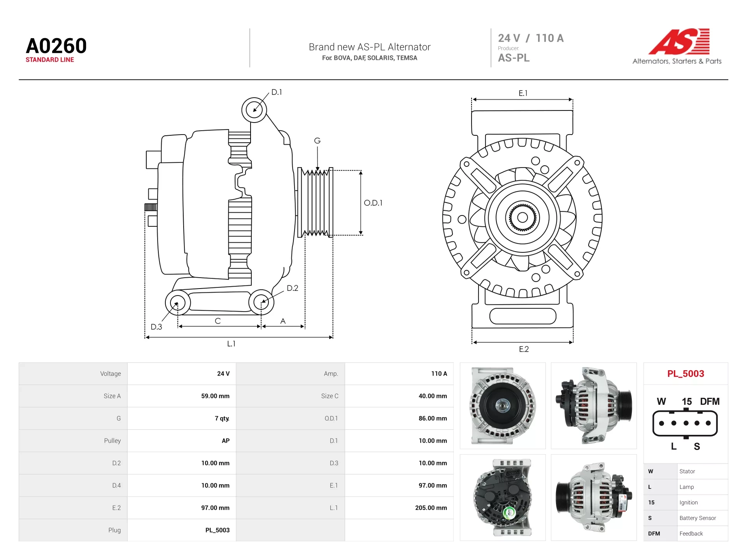Click the O.D.1 dimension label in drawing
The height and width of the screenshot is (560, 747).
point(373,203)
